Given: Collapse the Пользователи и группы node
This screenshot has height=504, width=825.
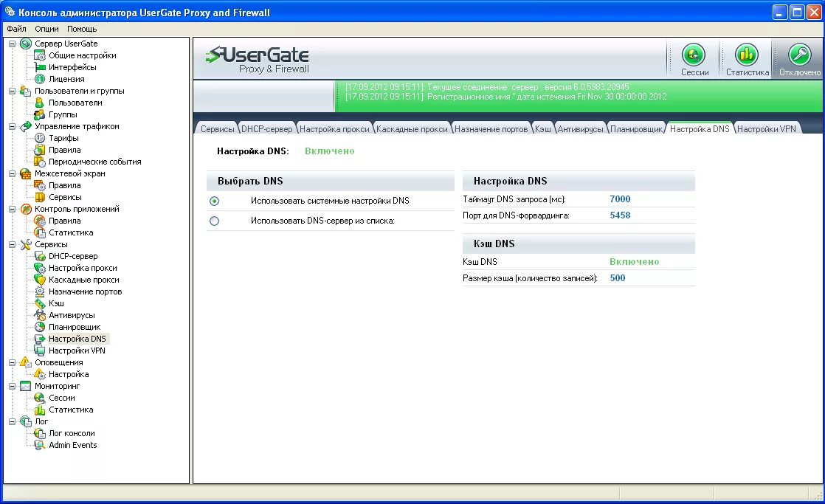Looking at the screenshot, I should (x=12, y=91).
